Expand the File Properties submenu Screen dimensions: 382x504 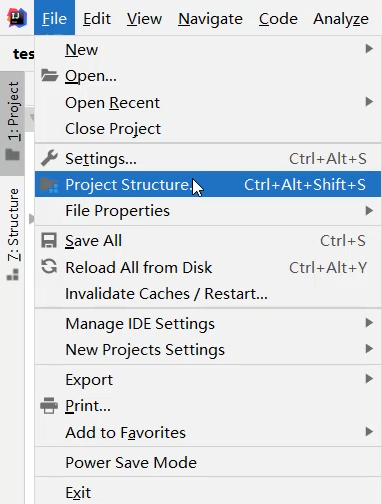click(x=208, y=211)
